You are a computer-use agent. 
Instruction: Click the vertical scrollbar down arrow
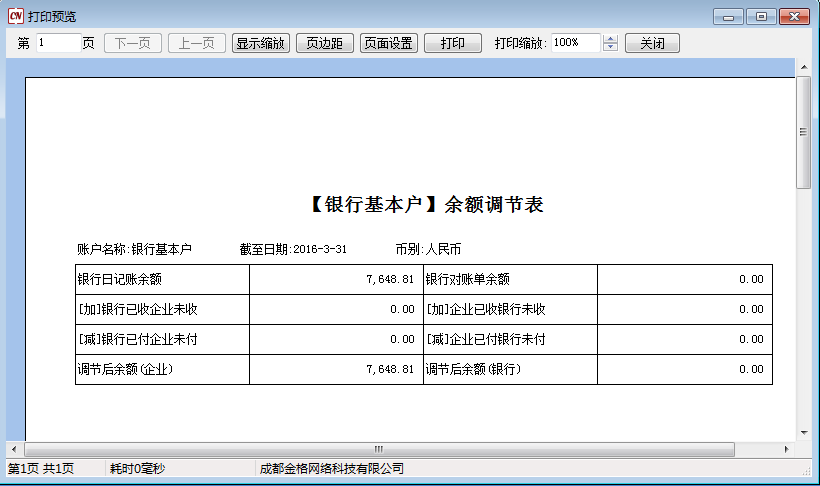pos(803,433)
